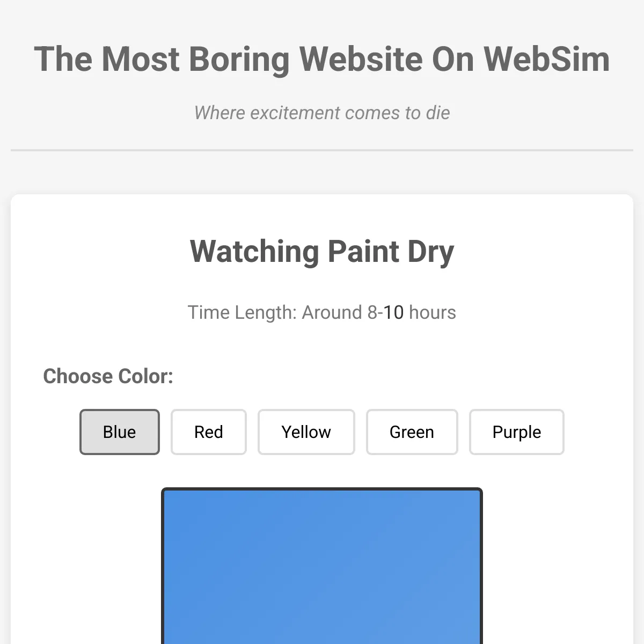Click the darker '10' in time length
644x644 pixels.
(x=393, y=312)
